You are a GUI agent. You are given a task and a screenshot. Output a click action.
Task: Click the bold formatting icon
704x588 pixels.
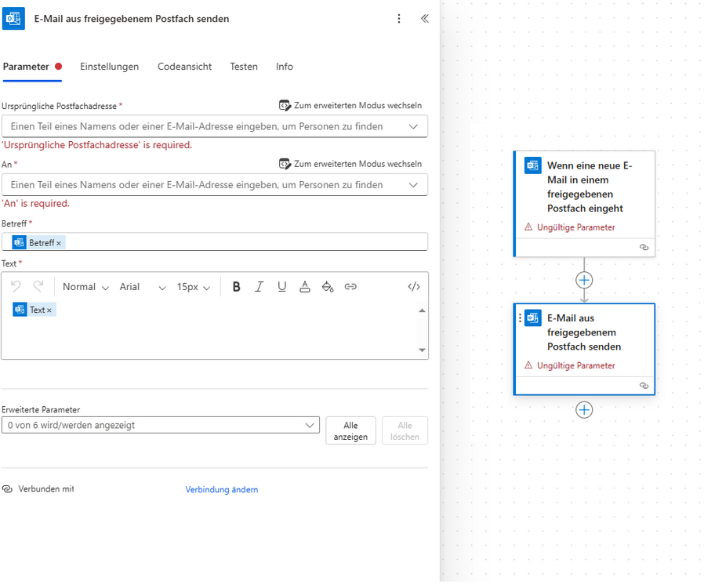click(x=237, y=287)
